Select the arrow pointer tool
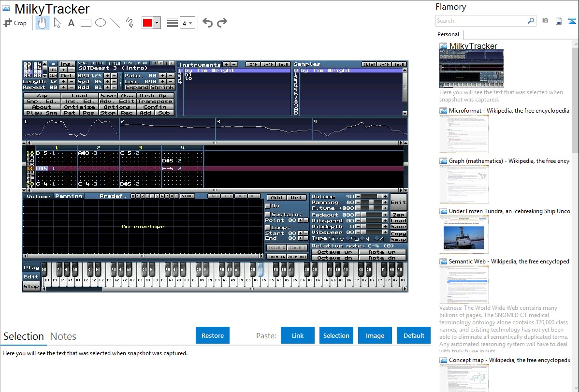The width and height of the screenshot is (579, 392). (x=57, y=23)
